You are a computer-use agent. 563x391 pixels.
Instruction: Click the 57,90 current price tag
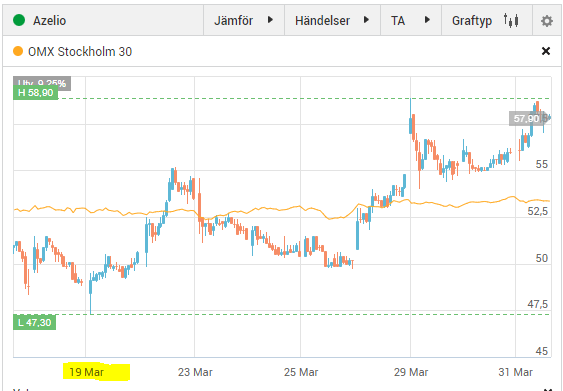tap(526, 118)
